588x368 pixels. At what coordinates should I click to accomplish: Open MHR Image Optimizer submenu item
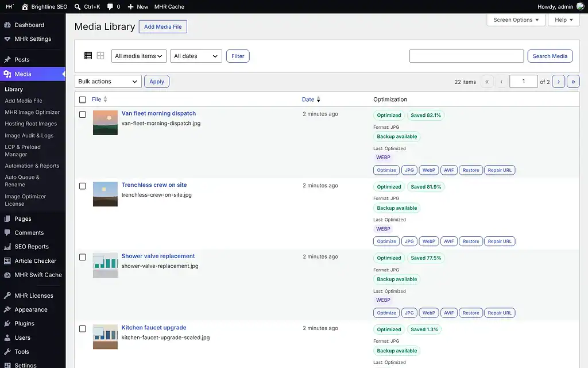pyautogui.click(x=32, y=112)
